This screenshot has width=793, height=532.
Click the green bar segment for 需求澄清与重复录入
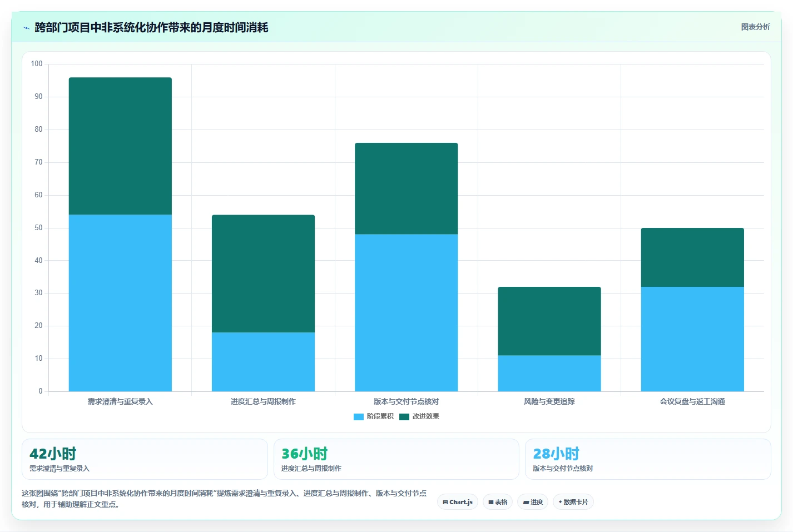(120, 146)
